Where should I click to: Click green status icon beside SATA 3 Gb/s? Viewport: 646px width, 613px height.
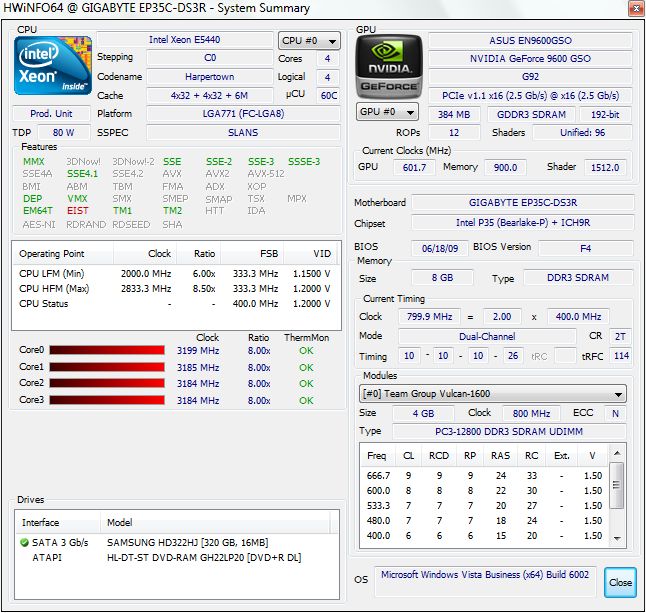(24, 543)
